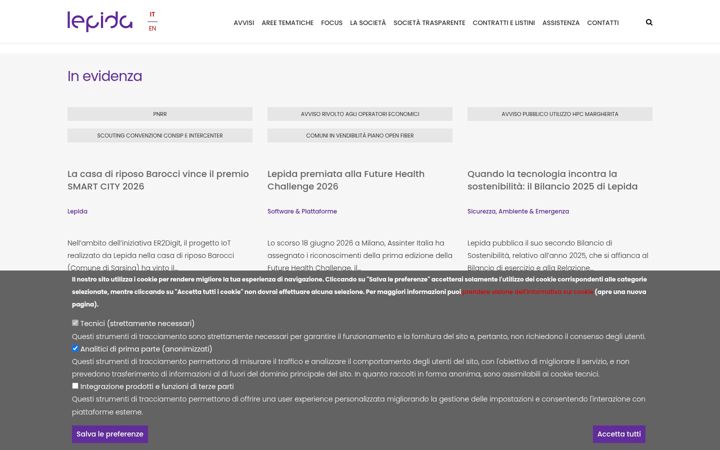Open the search magnifier icon

pos(649,22)
